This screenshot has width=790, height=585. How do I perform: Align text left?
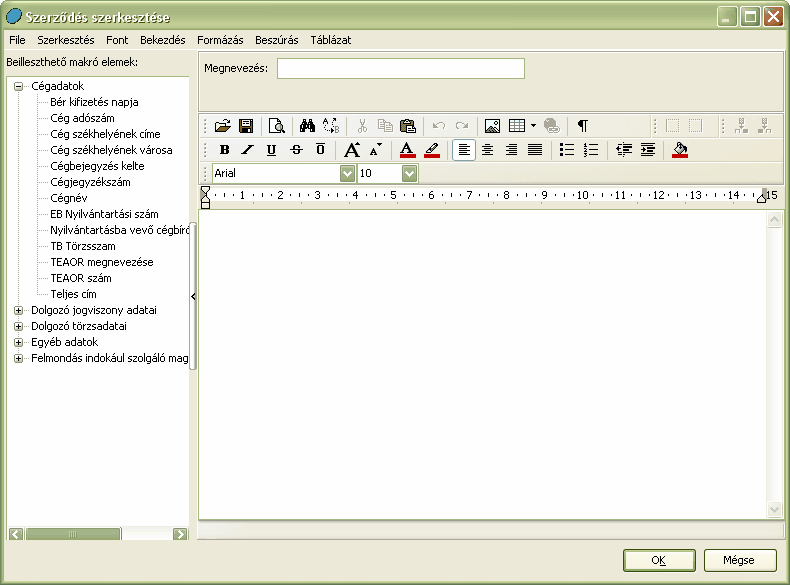(464, 150)
